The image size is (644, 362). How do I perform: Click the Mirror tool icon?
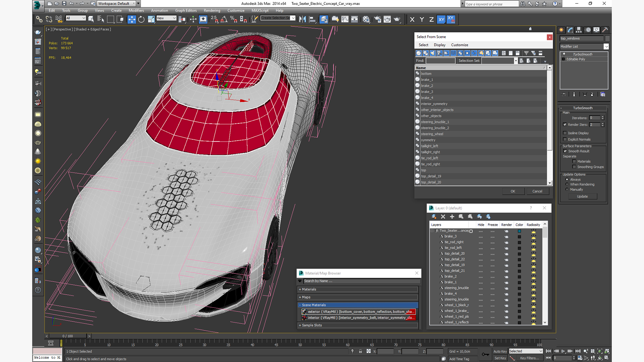coord(303,19)
